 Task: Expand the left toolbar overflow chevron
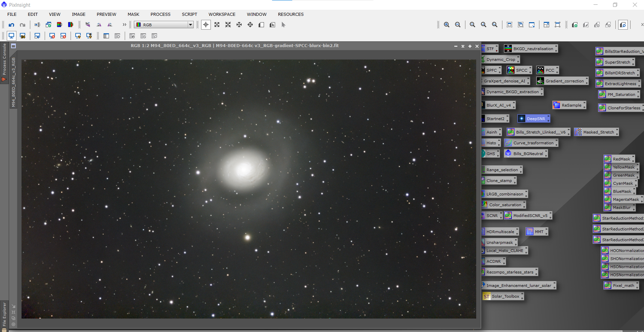[125, 25]
